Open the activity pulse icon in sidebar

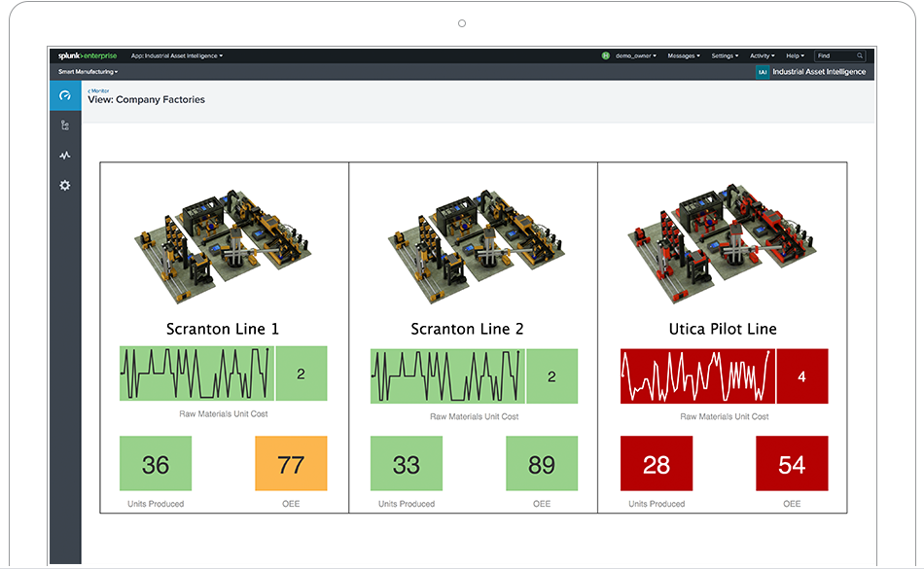(x=65, y=156)
